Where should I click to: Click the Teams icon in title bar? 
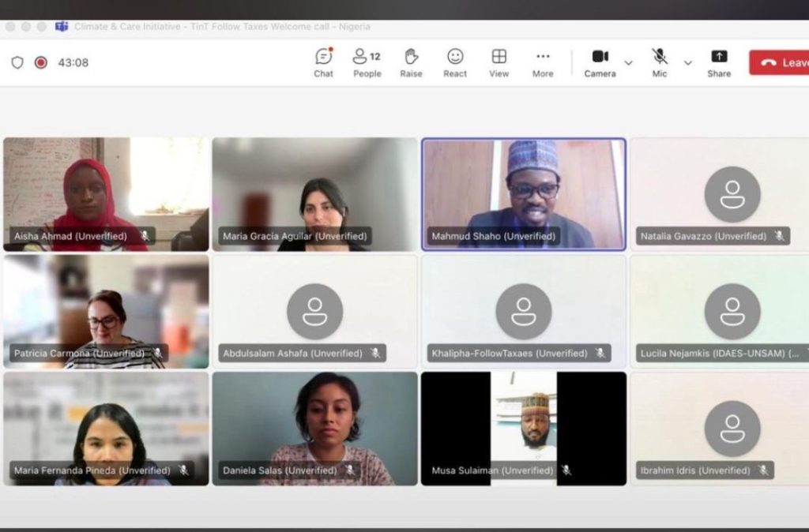(x=62, y=26)
